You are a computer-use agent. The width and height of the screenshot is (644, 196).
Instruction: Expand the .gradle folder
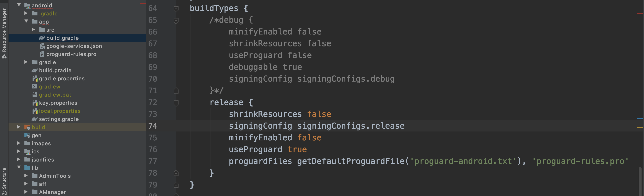[x=26, y=13]
